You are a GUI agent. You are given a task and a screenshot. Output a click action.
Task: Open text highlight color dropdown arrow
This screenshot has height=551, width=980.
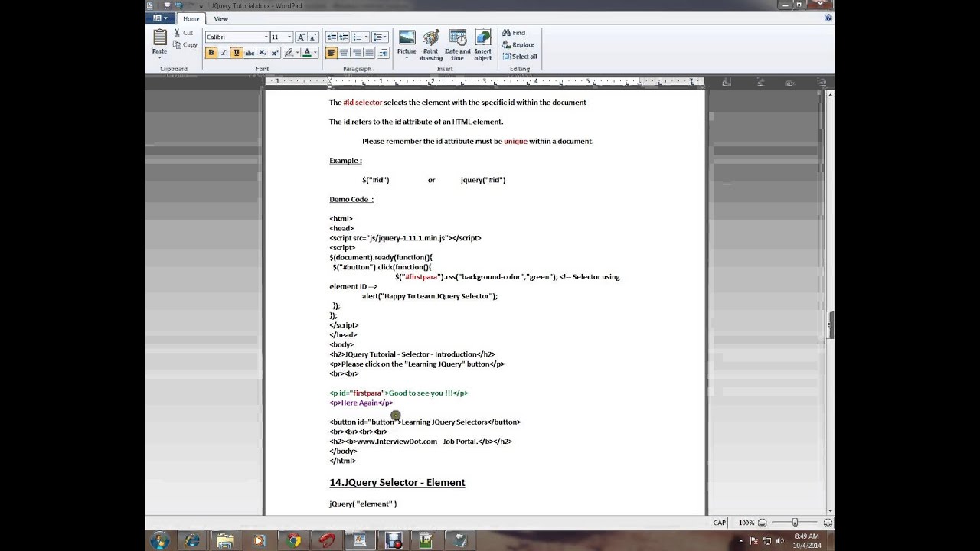[297, 53]
